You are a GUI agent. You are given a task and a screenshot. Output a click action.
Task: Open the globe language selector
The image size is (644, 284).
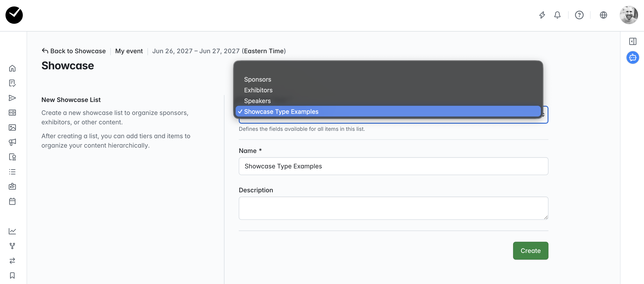pos(603,15)
